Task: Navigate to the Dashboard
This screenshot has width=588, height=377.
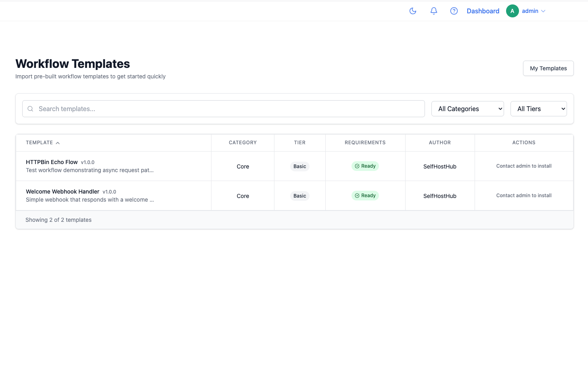Action: (483, 11)
